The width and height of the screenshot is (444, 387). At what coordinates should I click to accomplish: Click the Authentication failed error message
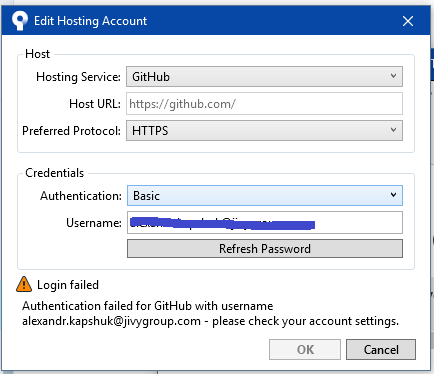[210, 314]
